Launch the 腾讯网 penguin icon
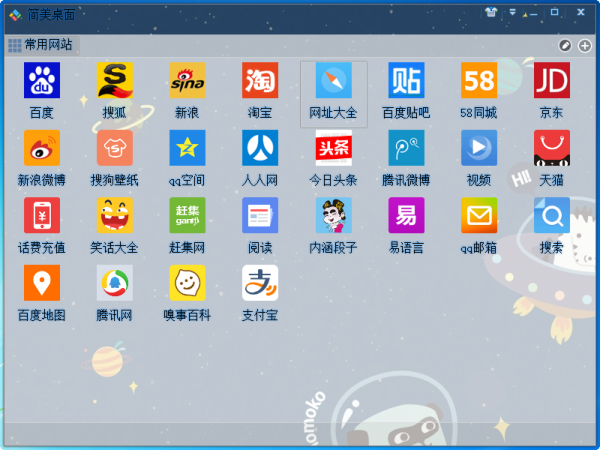This screenshot has height=450, width=600. (114, 283)
